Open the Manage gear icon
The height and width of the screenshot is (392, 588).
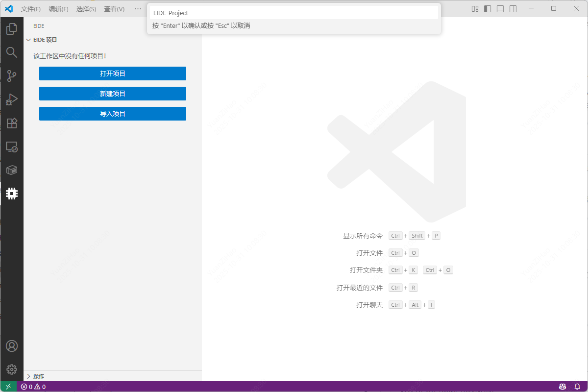12,369
